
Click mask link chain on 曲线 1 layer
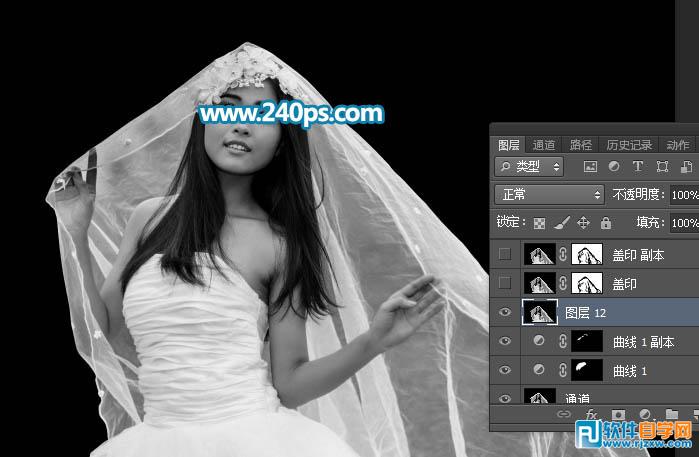coord(563,371)
